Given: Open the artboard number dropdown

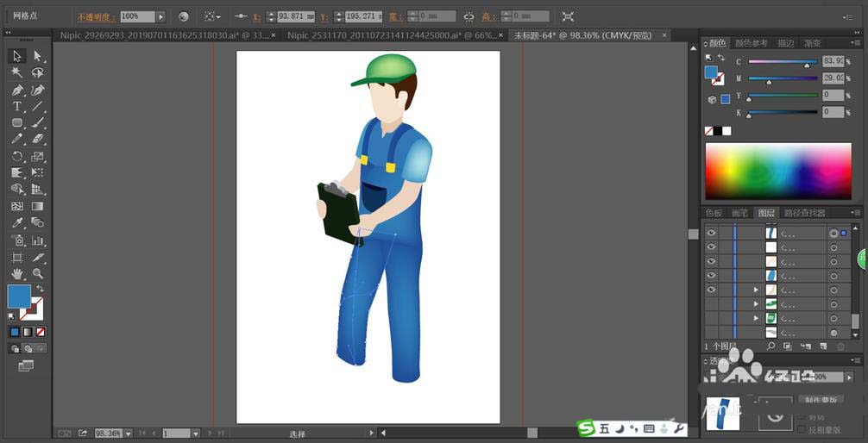Looking at the screenshot, I should coord(195,433).
